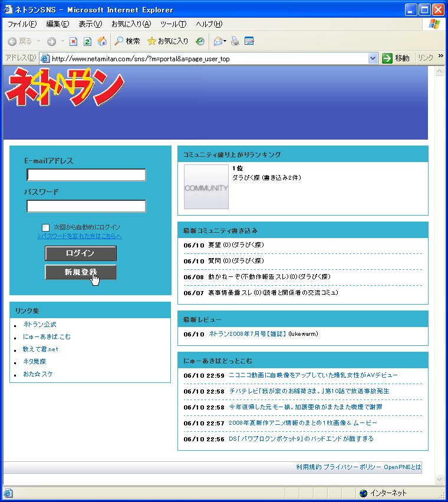Open the 表示(V) menu
Image resolution: width=448 pixels, height=502 pixels.
pyautogui.click(x=90, y=24)
